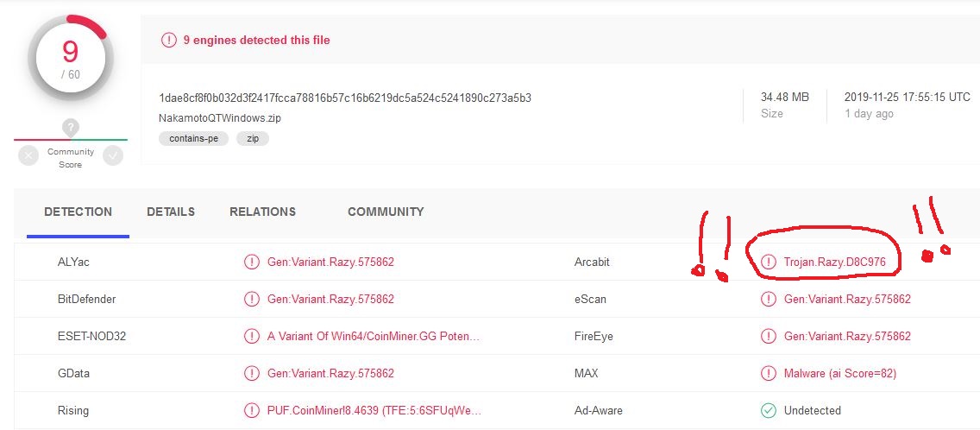Click the file SHA-256 hash text
This screenshot has height=430, width=980.
click(x=345, y=98)
